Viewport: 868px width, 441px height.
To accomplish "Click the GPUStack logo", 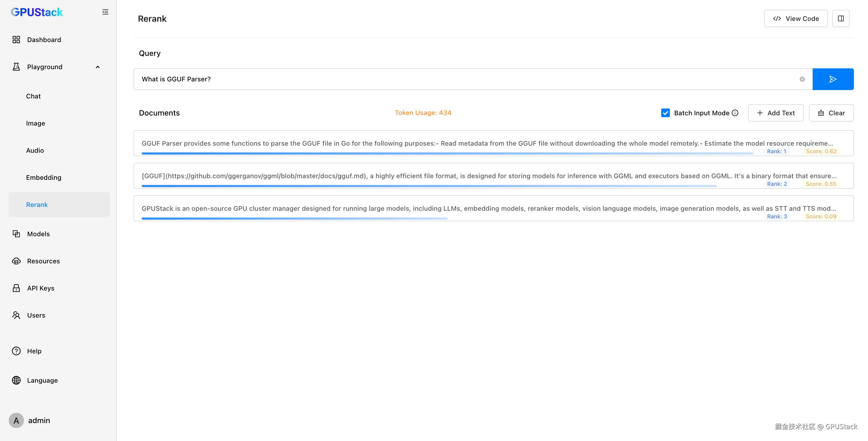I will pyautogui.click(x=37, y=12).
